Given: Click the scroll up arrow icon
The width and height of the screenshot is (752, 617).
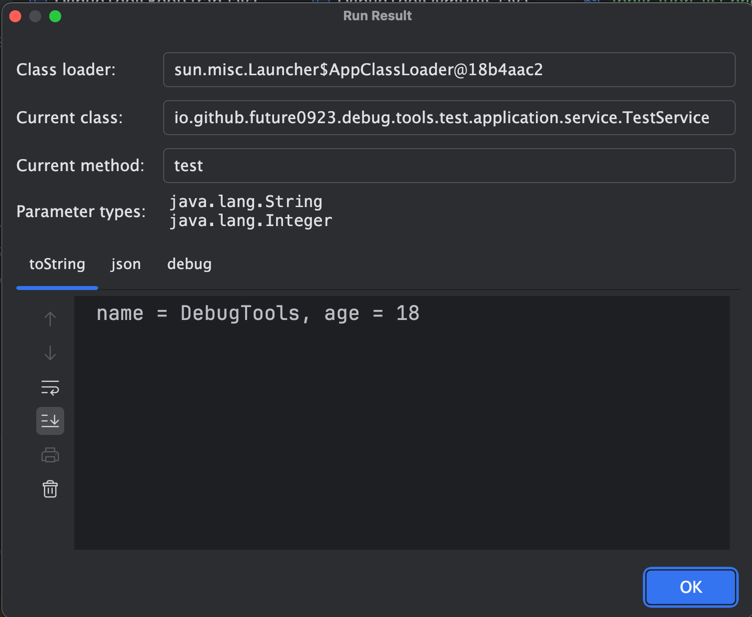Looking at the screenshot, I should pos(50,319).
